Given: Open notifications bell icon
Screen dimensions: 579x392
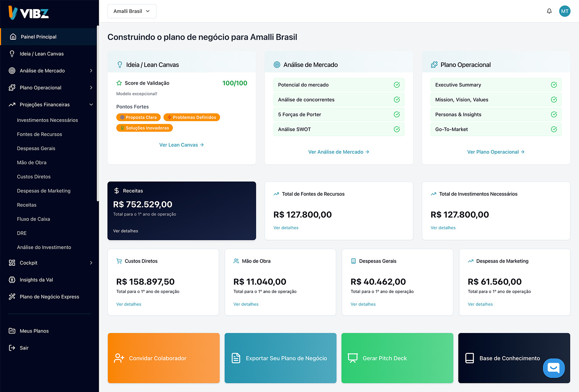Looking at the screenshot, I should pos(549,11).
